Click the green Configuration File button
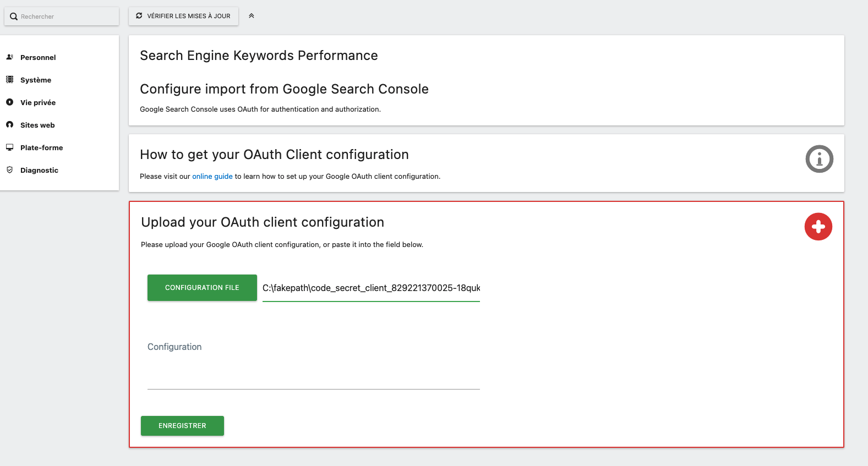 coord(202,288)
